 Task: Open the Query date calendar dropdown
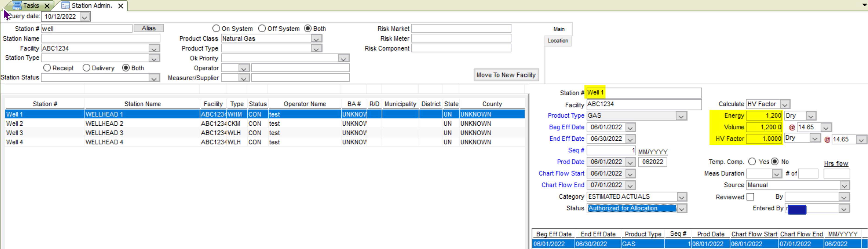coord(85,17)
